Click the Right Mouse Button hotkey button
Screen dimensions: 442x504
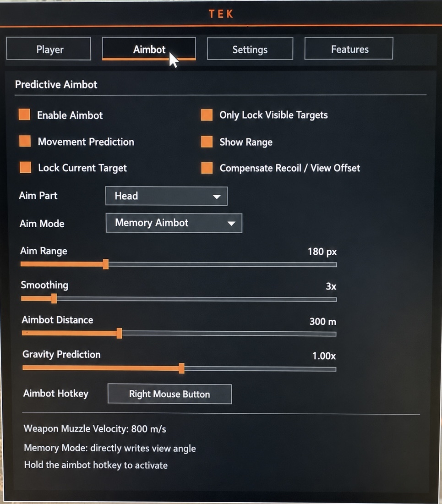pos(169,394)
